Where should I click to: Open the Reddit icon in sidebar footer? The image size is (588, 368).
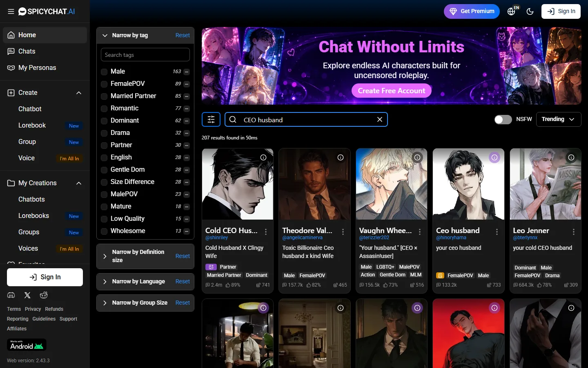(44, 295)
